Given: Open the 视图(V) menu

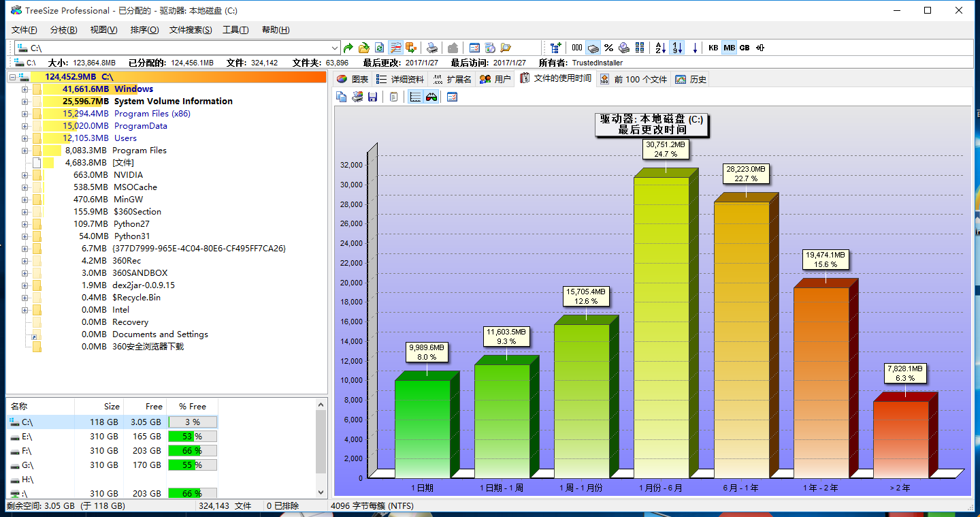Looking at the screenshot, I should pyautogui.click(x=103, y=30).
